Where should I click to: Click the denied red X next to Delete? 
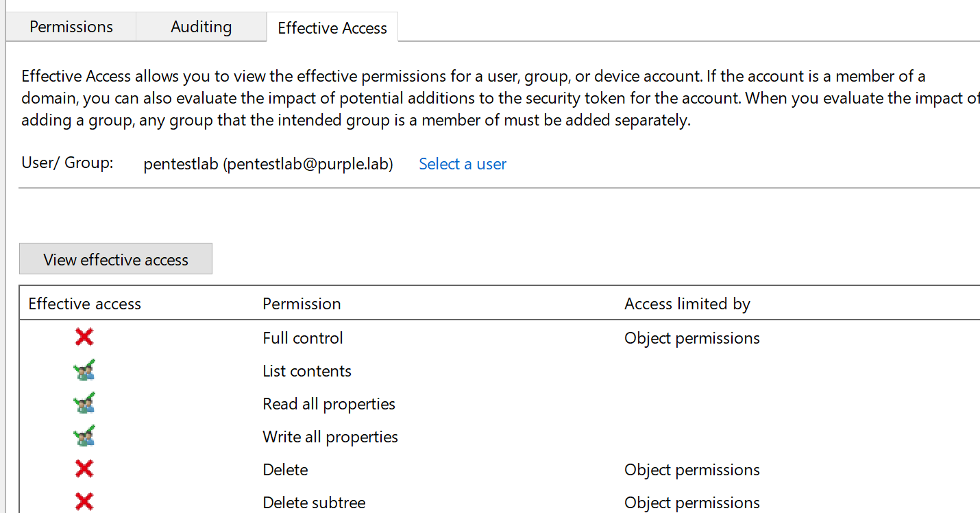(84, 469)
